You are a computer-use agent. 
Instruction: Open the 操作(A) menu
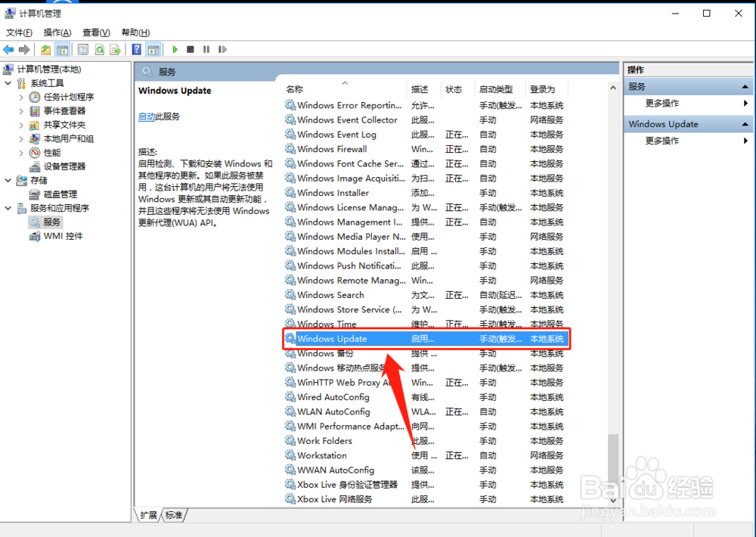[x=57, y=33]
